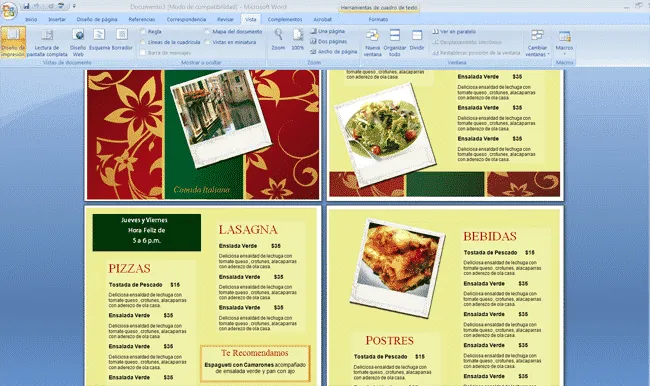Open the Inicio ribbon tab

click(31, 19)
